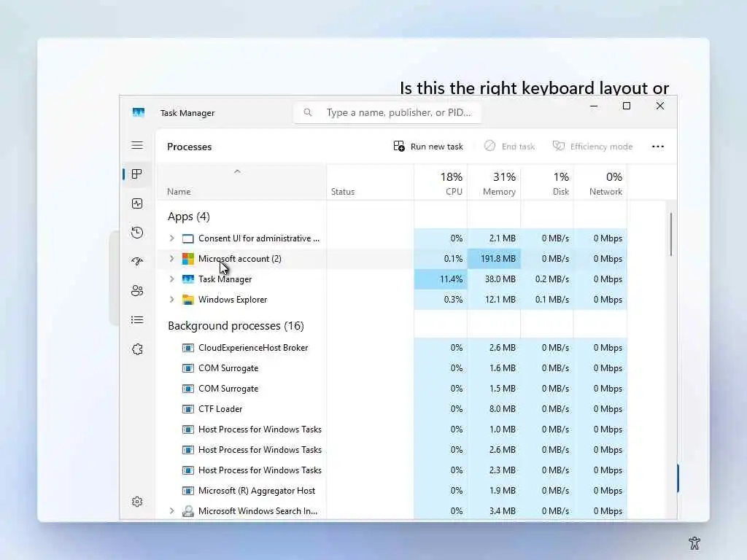Sort by the CPU column header
The width and height of the screenshot is (747, 560).
[441, 182]
